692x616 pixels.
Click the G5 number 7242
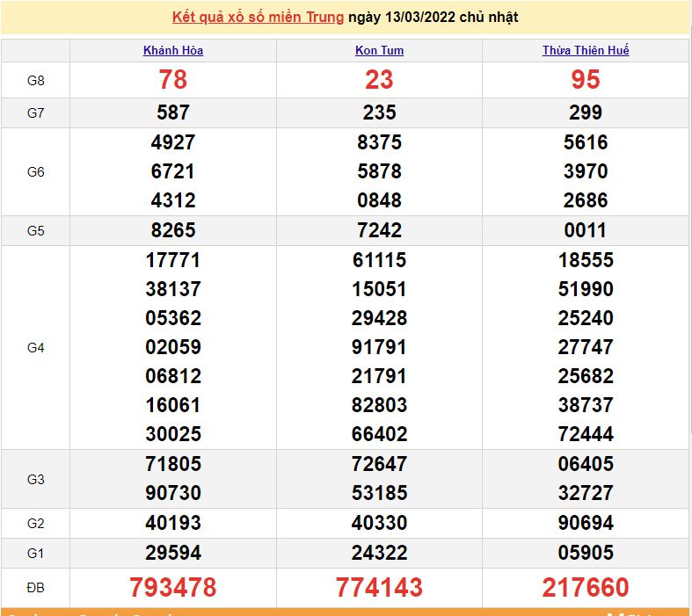point(379,230)
